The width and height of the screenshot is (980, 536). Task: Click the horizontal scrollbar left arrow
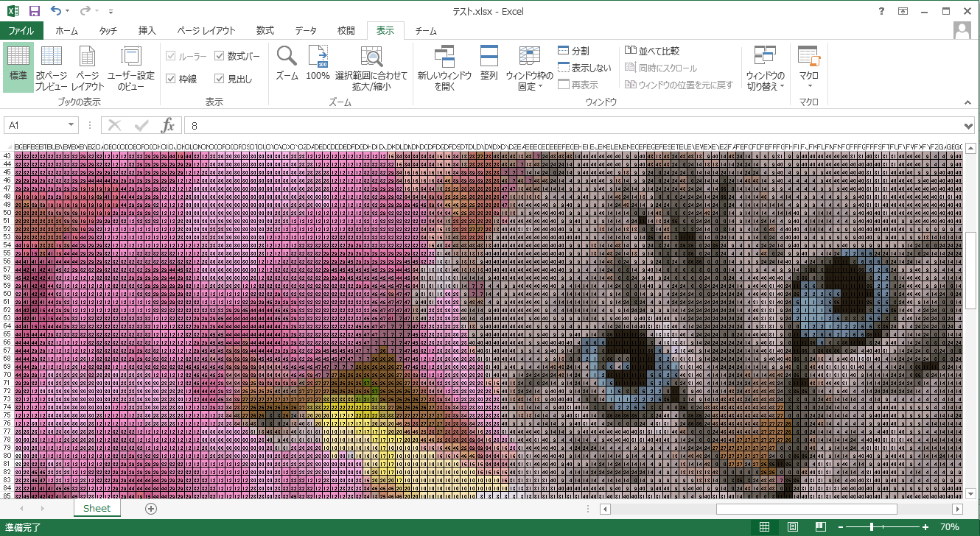[x=605, y=509]
